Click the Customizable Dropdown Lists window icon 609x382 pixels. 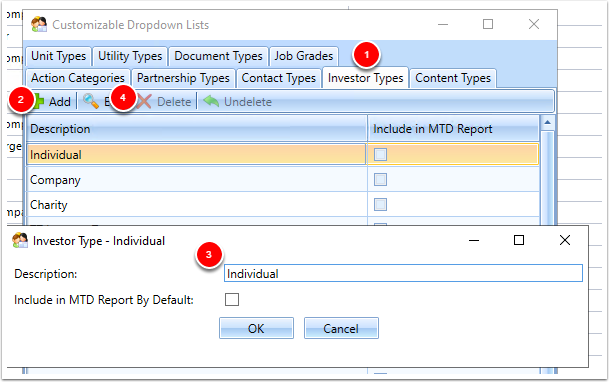point(39,24)
